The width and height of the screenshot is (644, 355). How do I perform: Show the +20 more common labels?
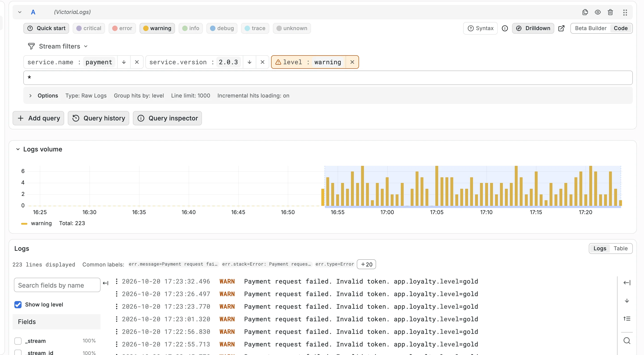(x=366, y=264)
